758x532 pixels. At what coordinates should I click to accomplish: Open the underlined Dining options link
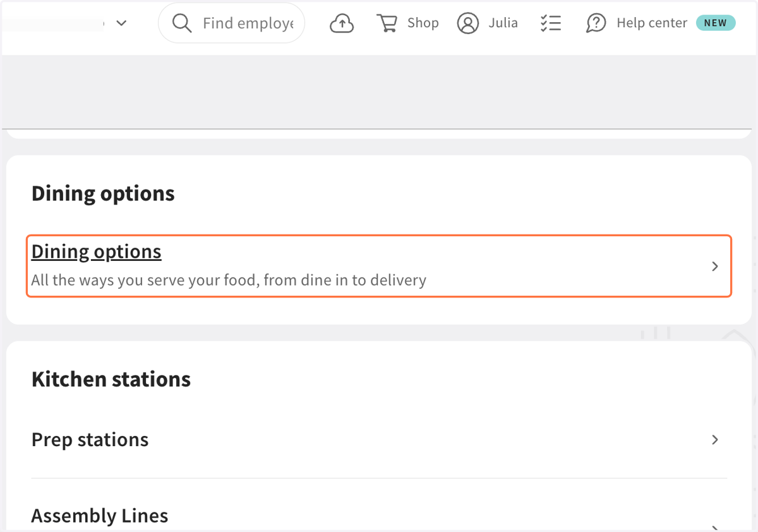coord(97,251)
